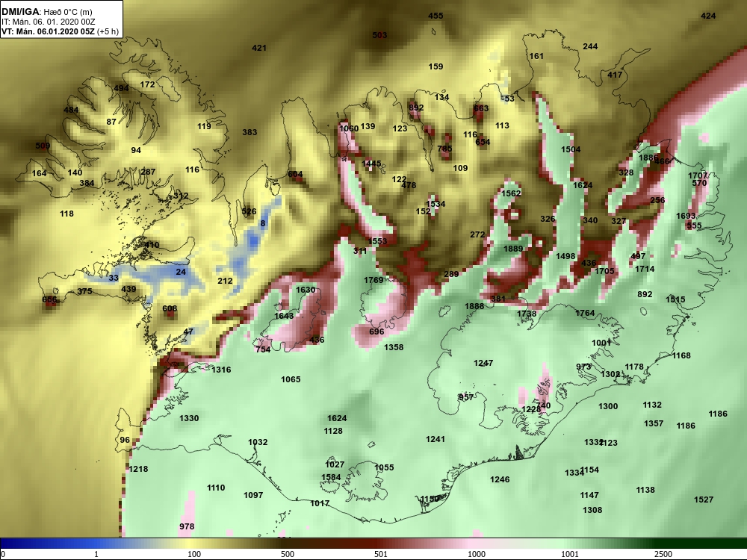
Task: Click the 'VT: Mán. 06.01.2020 05Z (+5 h)' line
Action: [x=60, y=32]
